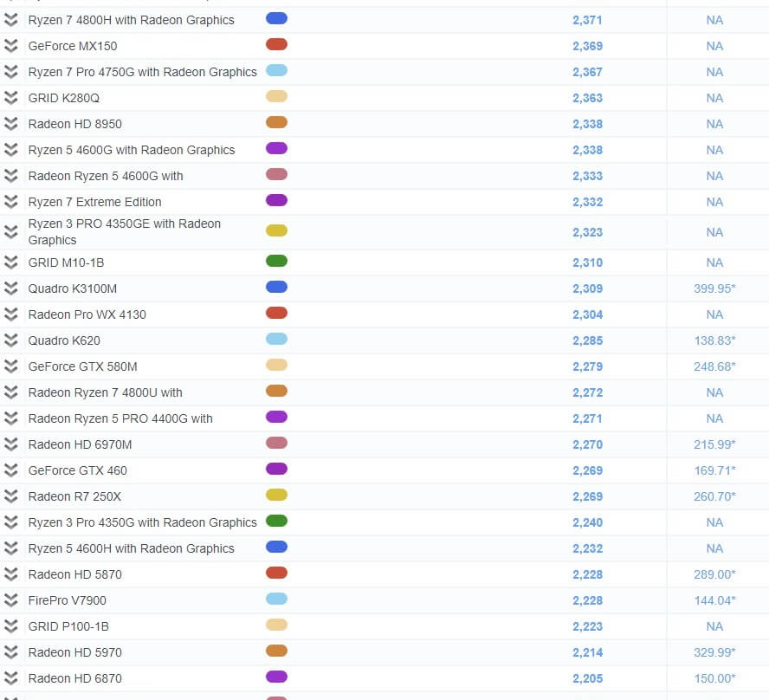Image resolution: width=769 pixels, height=700 pixels.
Task: Expand the Radeon Pro WX 4130 chevron
Action: 10,315
